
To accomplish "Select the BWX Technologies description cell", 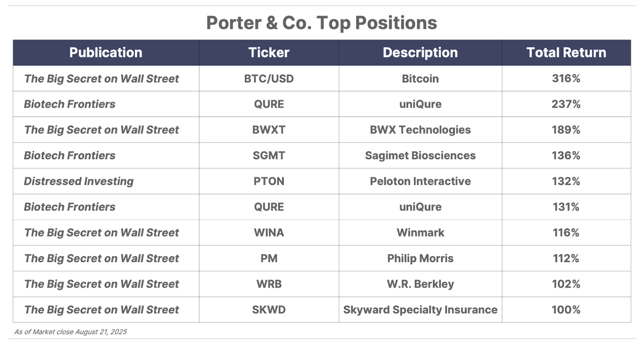I will click(420, 130).
